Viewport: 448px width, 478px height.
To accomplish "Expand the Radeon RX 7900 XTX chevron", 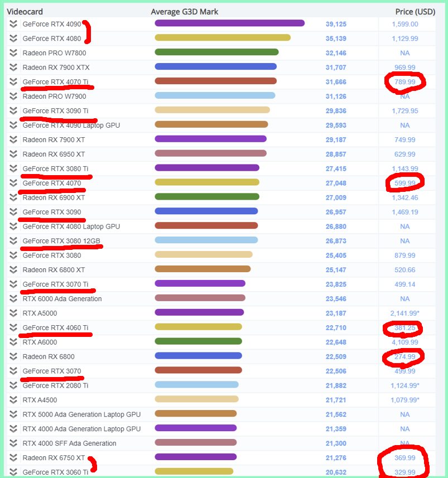I will 13,67.
